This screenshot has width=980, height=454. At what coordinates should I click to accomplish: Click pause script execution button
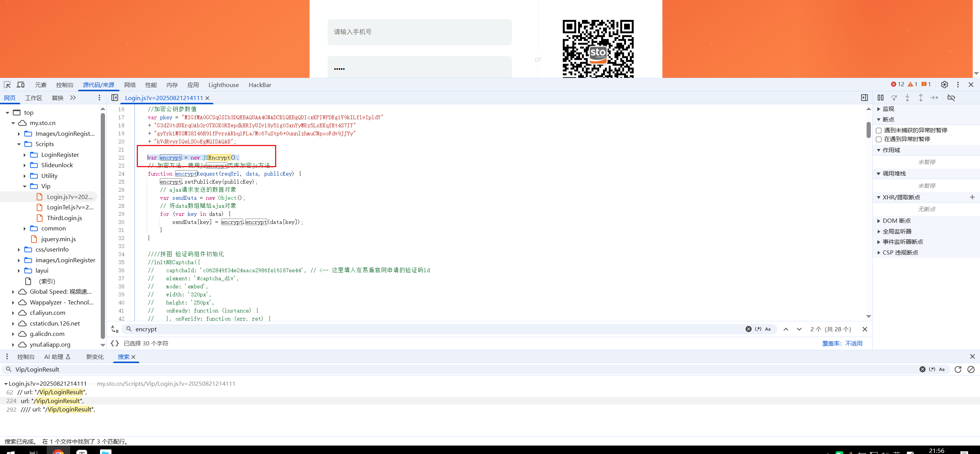[x=880, y=98]
